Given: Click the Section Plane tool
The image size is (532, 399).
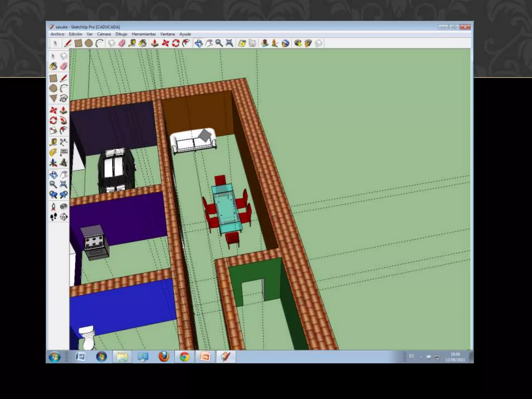Looking at the screenshot, I should 64,217.
